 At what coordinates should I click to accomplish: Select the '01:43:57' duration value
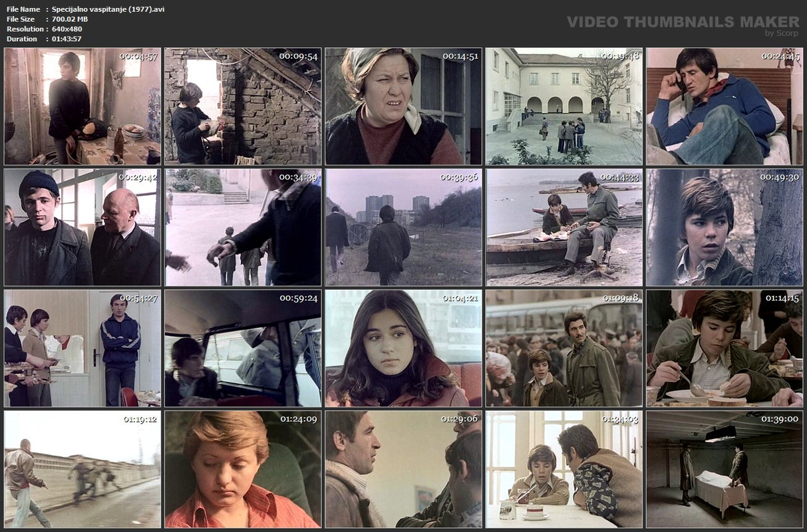(x=67, y=39)
